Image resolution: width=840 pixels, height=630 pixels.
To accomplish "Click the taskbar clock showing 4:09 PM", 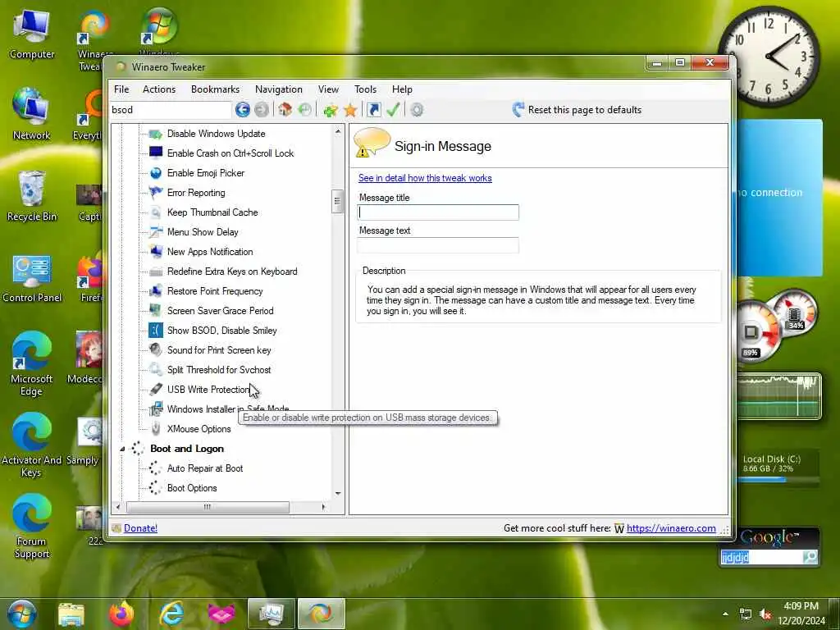I will pyautogui.click(x=801, y=614).
